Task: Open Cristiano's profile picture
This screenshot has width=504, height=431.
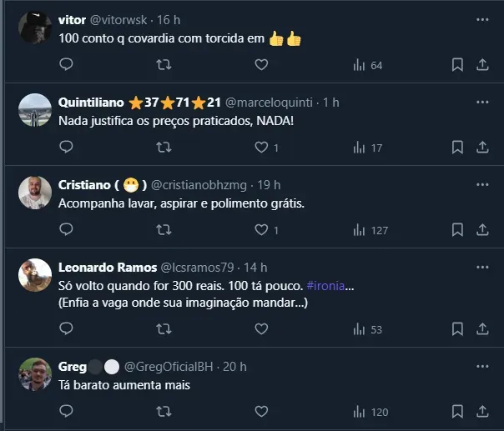Action: tap(35, 193)
